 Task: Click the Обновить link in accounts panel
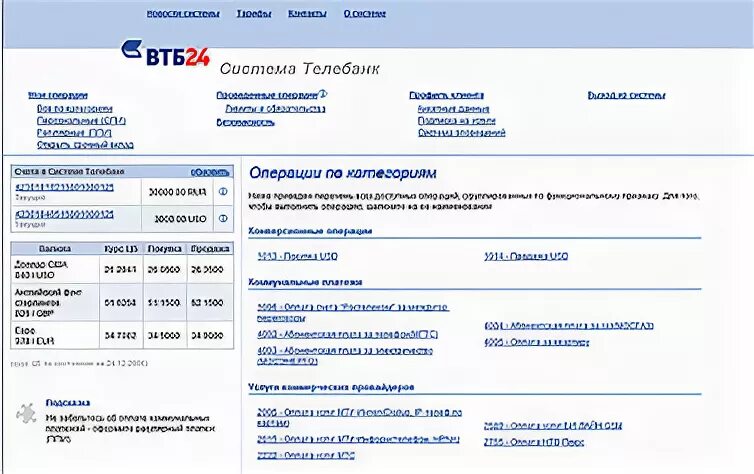(210, 172)
